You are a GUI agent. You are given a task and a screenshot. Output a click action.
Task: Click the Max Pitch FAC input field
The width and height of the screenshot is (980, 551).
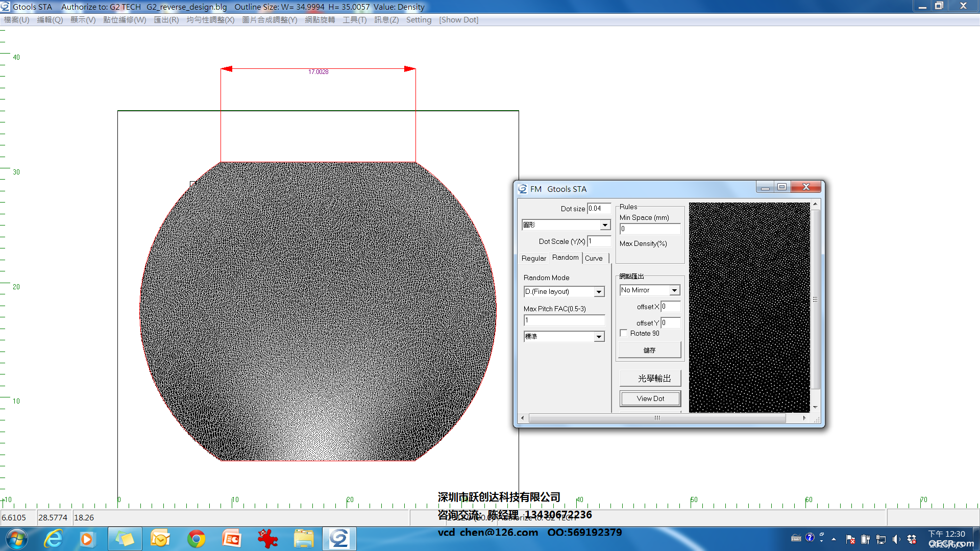565,320
